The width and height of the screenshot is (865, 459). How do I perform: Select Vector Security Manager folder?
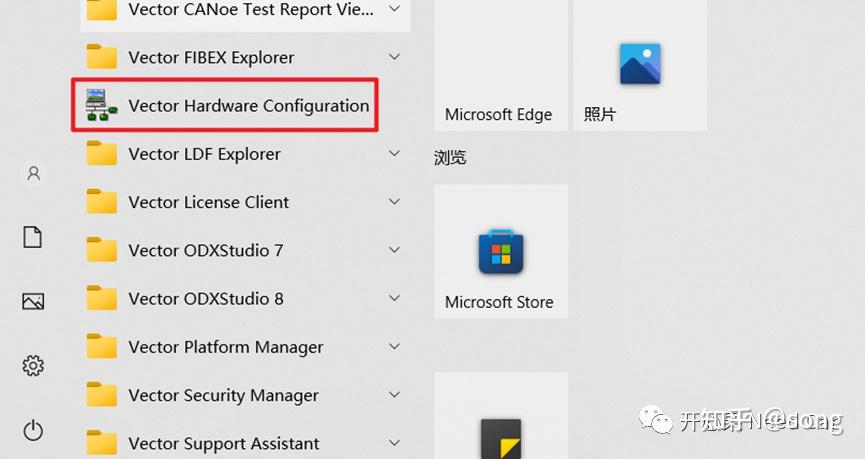coord(223,395)
